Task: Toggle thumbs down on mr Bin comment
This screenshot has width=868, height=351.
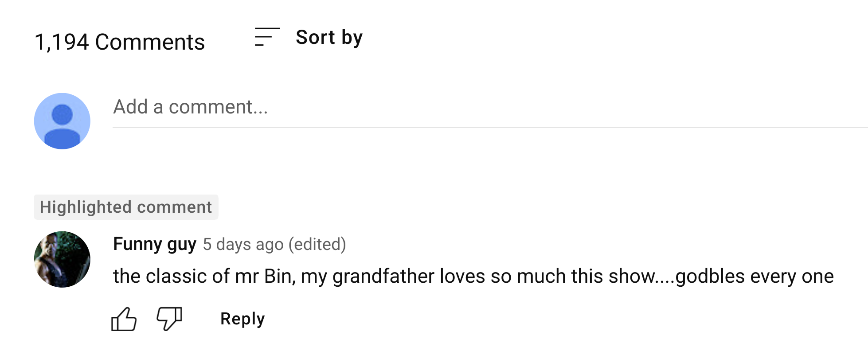Action: (169, 319)
